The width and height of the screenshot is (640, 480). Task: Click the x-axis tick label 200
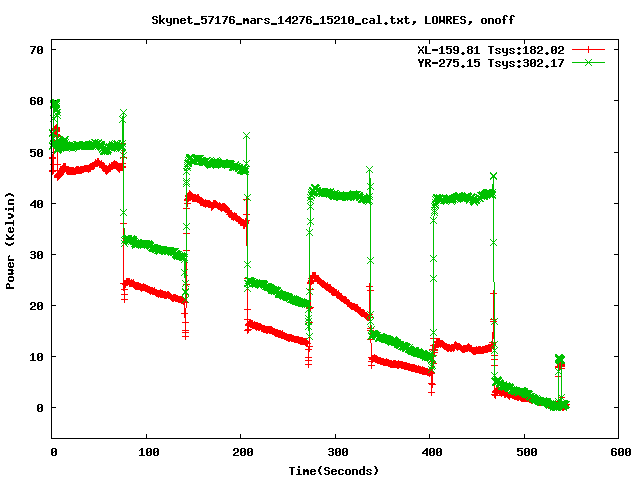tap(242, 452)
